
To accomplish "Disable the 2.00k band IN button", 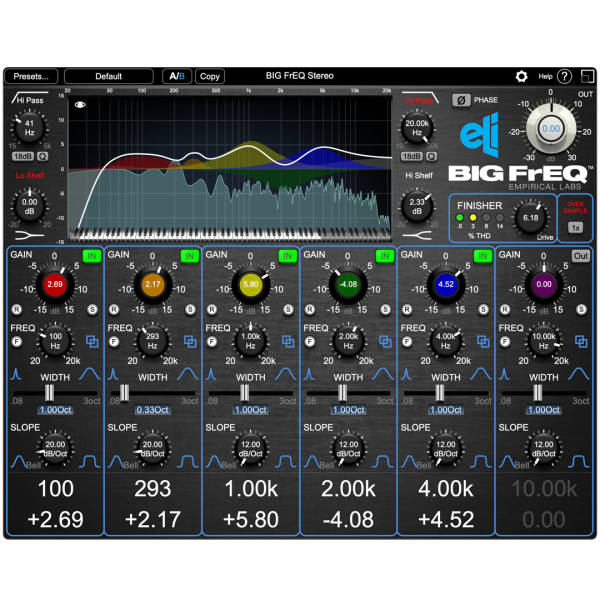I will (x=385, y=256).
